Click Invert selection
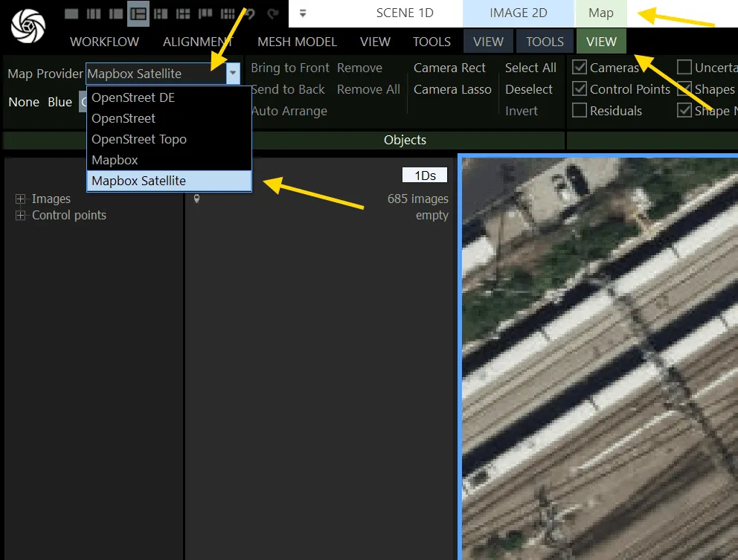 pyautogui.click(x=521, y=111)
